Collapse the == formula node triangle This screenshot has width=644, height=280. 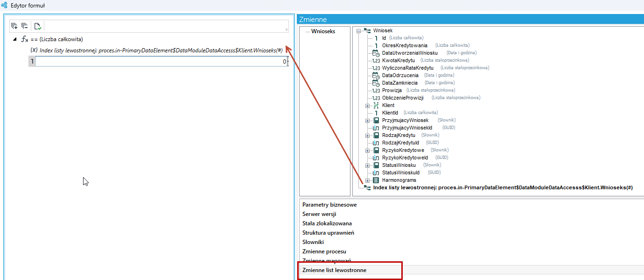pyautogui.click(x=14, y=39)
